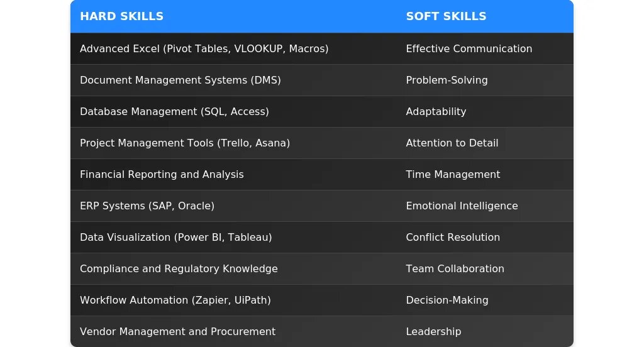Select the Advanced Excel skills cell

(x=204, y=48)
